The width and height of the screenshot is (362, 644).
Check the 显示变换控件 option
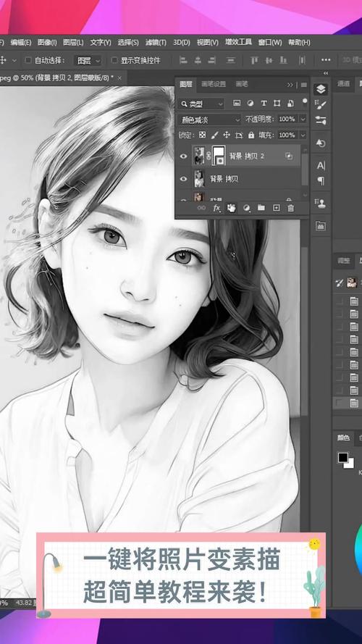(114, 60)
